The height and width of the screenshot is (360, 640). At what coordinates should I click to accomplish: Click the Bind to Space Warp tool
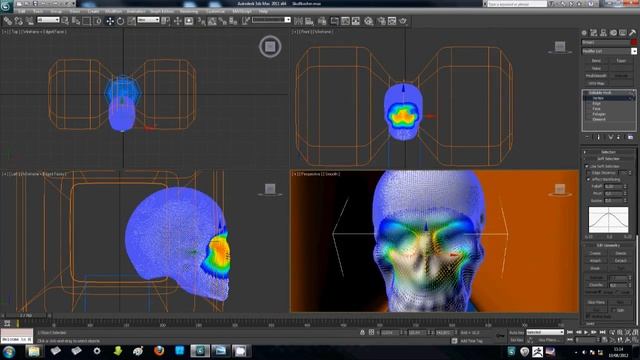click(x=30, y=21)
